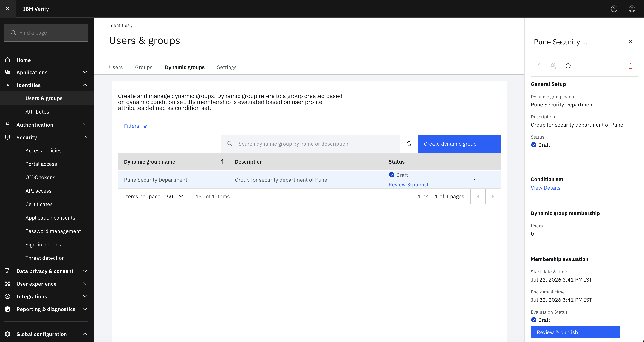Screen dimensions: 644x342
Task: Switch to the Users tab
Action: tap(116, 67)
